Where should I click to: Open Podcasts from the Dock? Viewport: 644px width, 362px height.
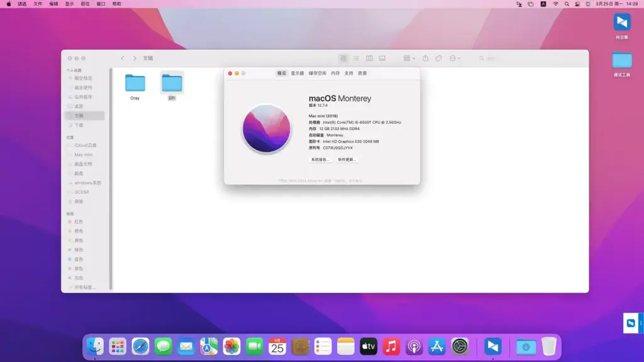pos(414,346)
